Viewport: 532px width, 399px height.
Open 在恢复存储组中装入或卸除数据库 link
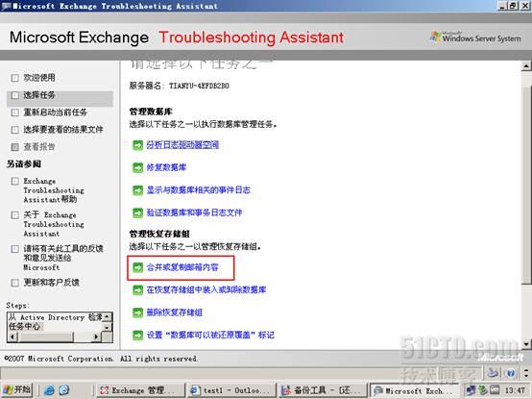coord(206,289)
